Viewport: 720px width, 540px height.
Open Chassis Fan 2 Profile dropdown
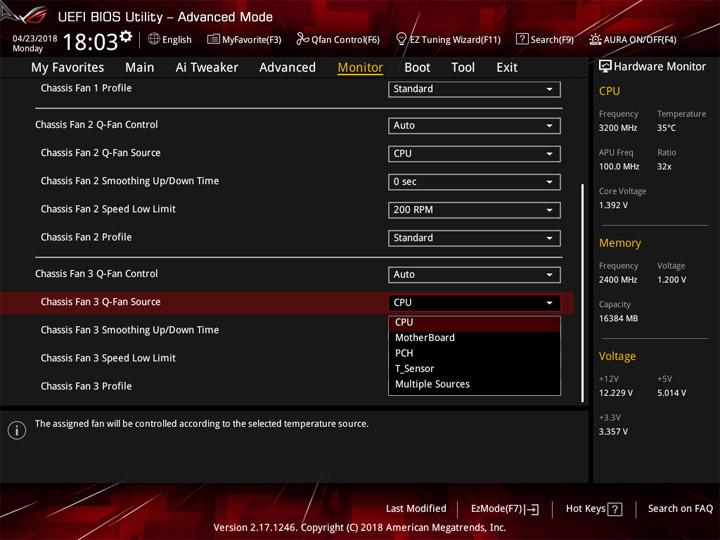[474, 238]
